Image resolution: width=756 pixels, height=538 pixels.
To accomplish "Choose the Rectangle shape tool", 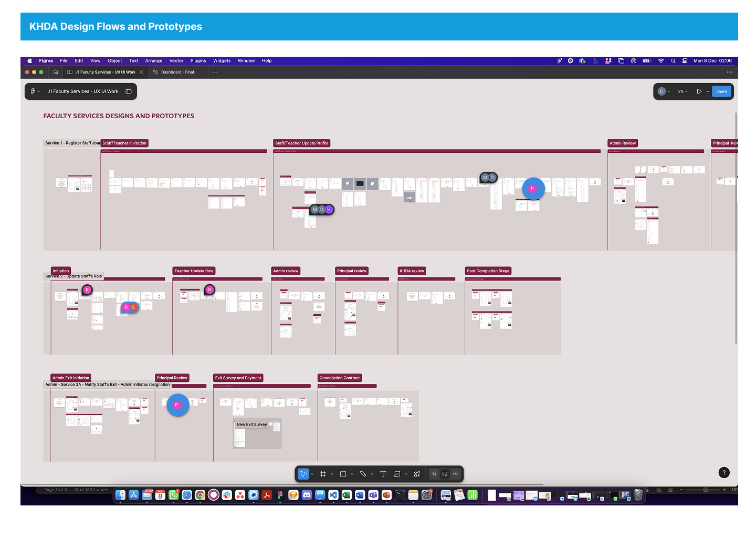I will [343, 474].
